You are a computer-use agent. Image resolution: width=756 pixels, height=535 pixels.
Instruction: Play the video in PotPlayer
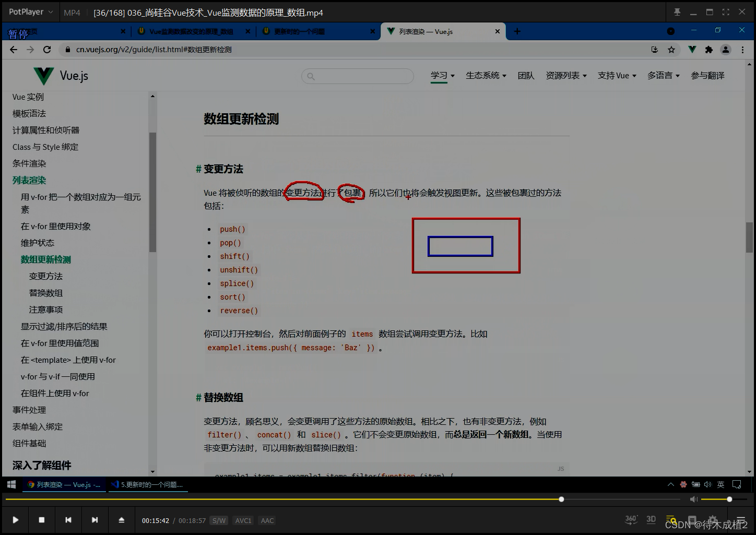click(x=15, y=520)
